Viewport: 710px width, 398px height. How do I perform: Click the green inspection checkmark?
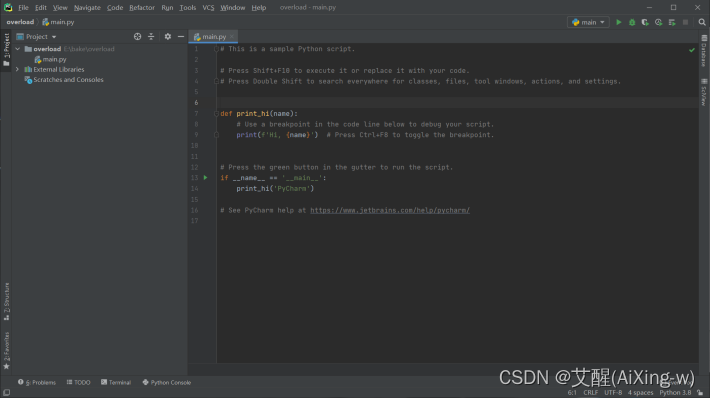[x=691, y=50]
